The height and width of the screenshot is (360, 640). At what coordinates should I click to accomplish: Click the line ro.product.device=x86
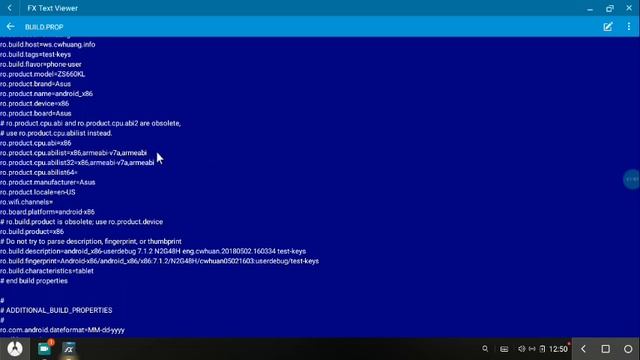tap(34, 104)
